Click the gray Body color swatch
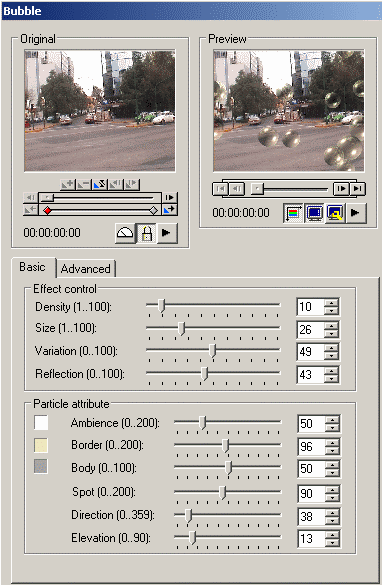The width and height of the screenshot is (382, 585). click(41, 466)
